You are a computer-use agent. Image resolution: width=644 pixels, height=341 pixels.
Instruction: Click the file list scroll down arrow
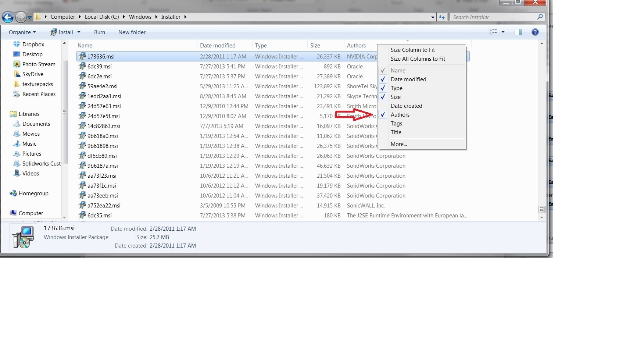click(542, 217)
